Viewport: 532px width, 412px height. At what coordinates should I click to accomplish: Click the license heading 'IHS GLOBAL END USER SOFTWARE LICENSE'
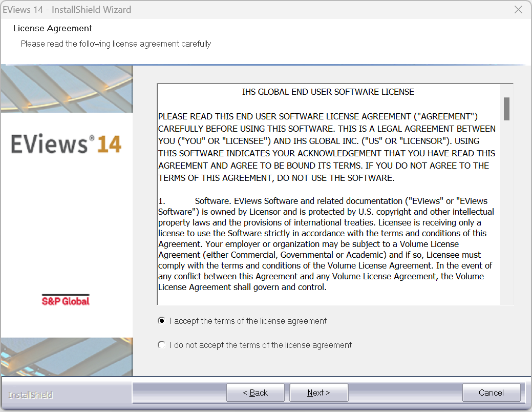(328, 92)
